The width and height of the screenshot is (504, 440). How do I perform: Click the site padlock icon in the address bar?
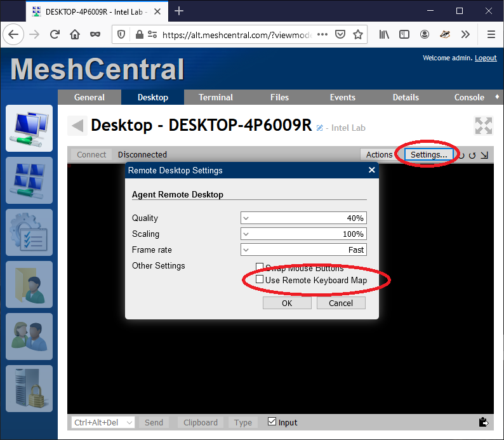point(139,34)
